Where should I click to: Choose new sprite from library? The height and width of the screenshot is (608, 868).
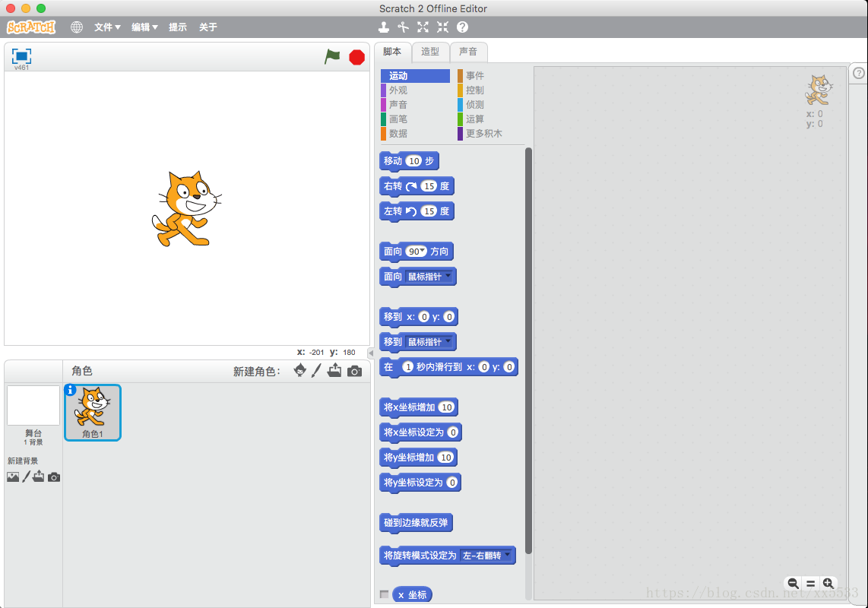[300, 370]
